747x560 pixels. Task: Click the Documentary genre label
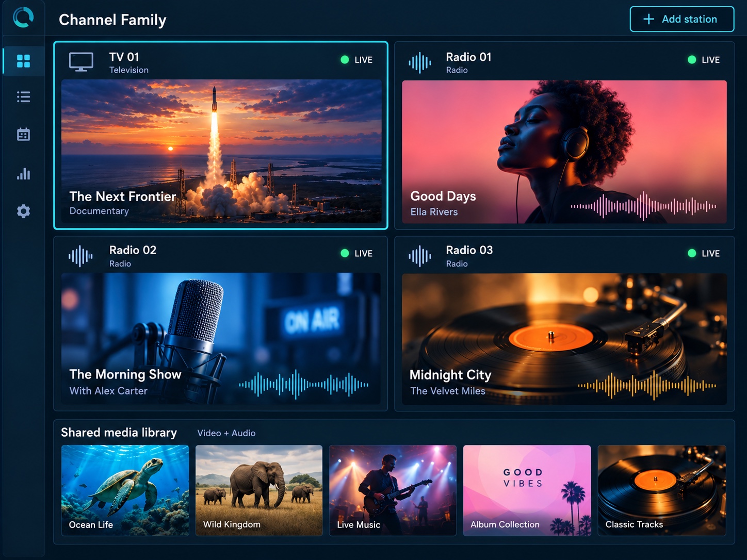tap(99, 211)
